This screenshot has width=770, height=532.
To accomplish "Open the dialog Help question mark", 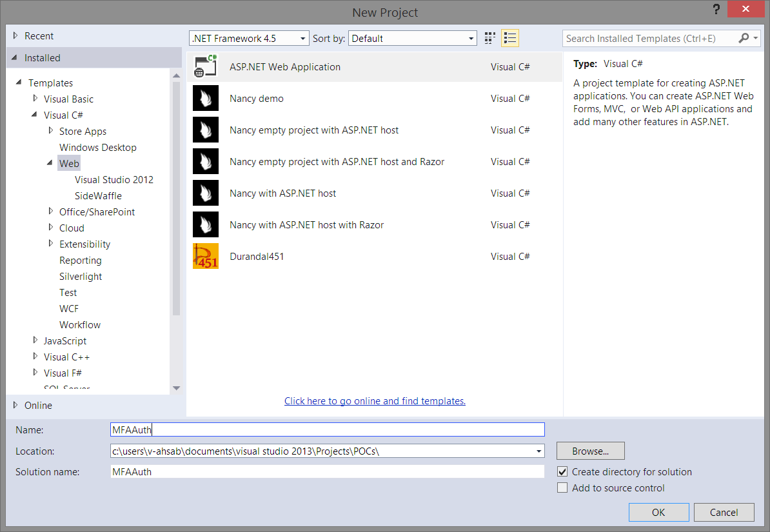I will (716, 9).
